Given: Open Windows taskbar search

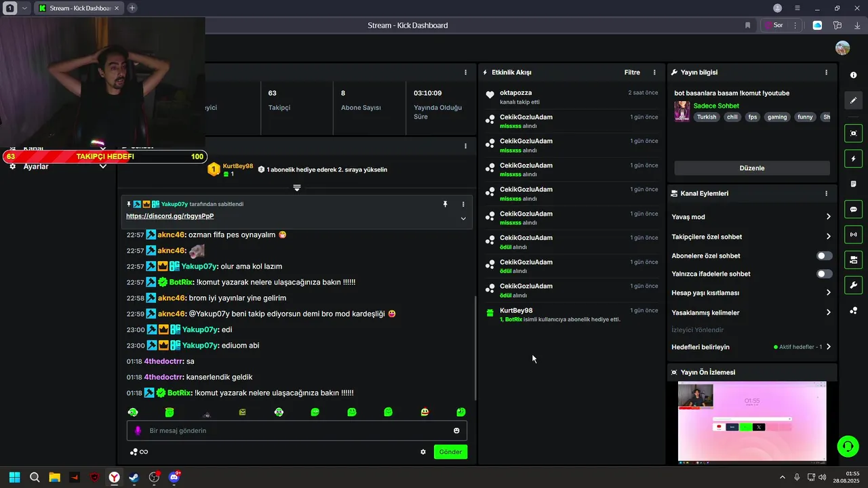Looking at the screenshot, I should pyautogui.click(x=35, y=477).
